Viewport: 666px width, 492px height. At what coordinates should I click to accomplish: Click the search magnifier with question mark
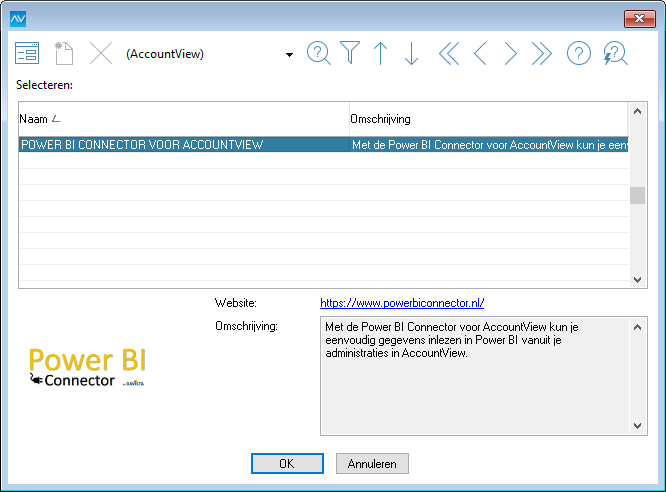point(319,53)
